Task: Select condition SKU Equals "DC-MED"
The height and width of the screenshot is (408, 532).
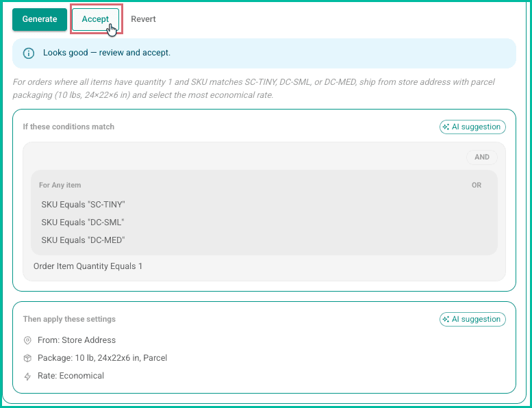Action: coord(83,240)
